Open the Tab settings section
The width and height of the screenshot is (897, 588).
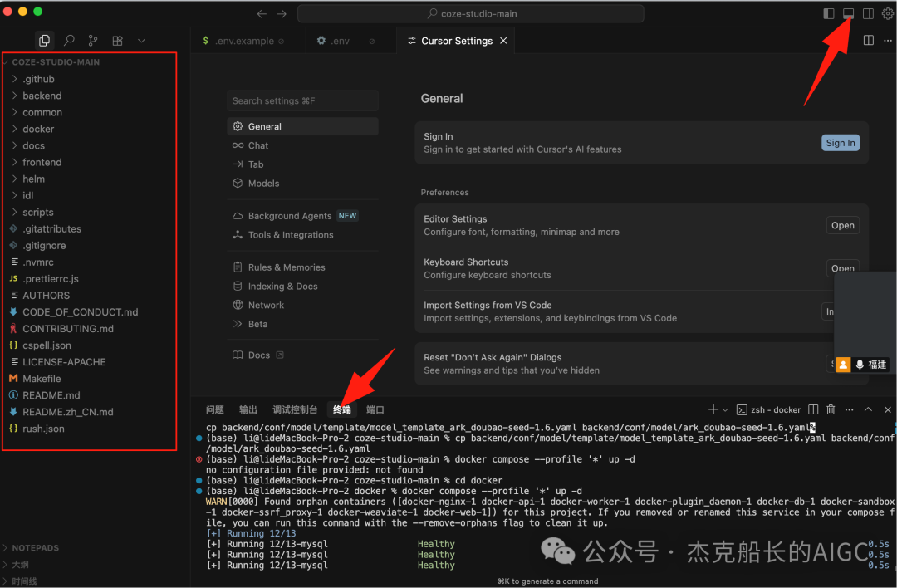(x=302, y=164)
